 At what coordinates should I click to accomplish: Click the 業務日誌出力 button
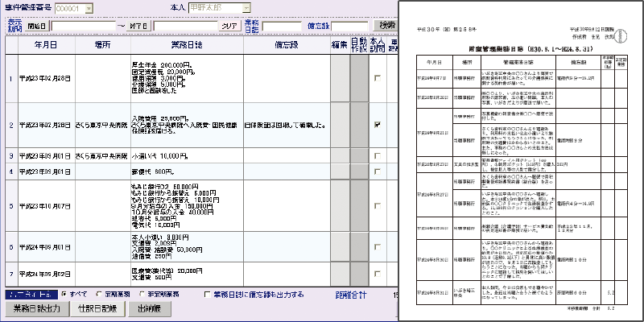click(37, 310)
